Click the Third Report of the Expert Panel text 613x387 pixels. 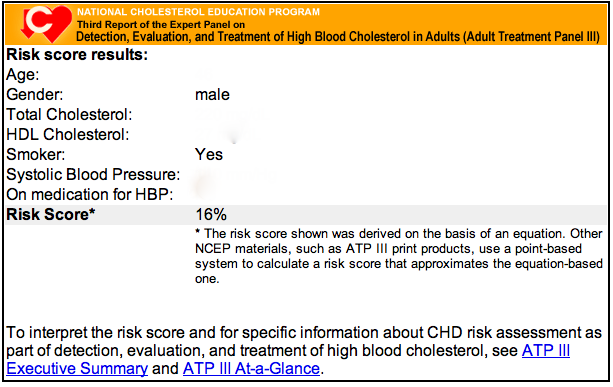pyautogui.click(x=161, y=25)
